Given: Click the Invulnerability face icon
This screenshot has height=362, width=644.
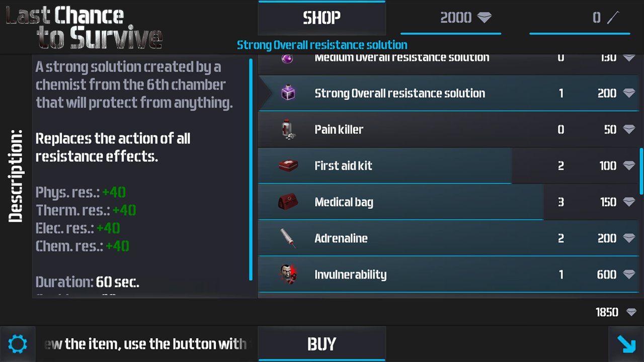Looking at the screenshot, I should click(288, 274).
